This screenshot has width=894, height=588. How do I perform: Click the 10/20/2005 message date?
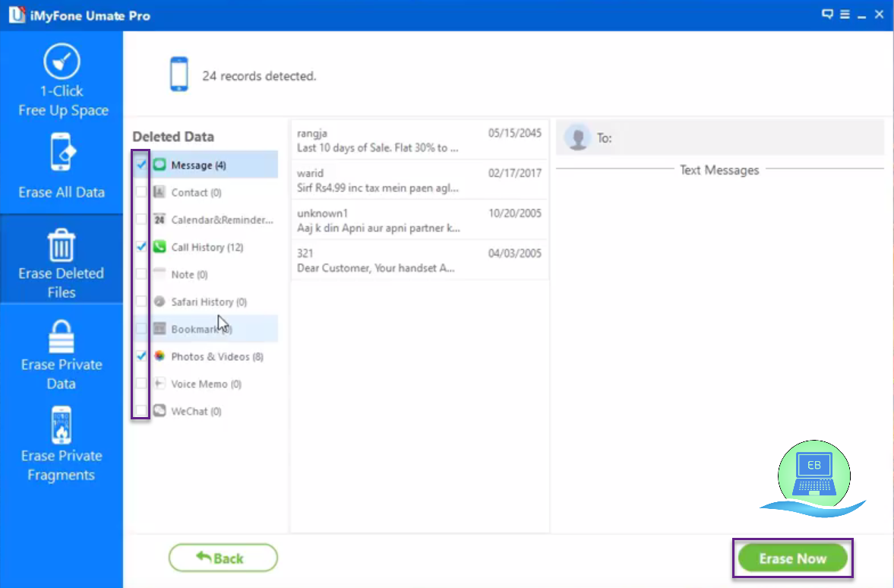(x=514, y=213)
